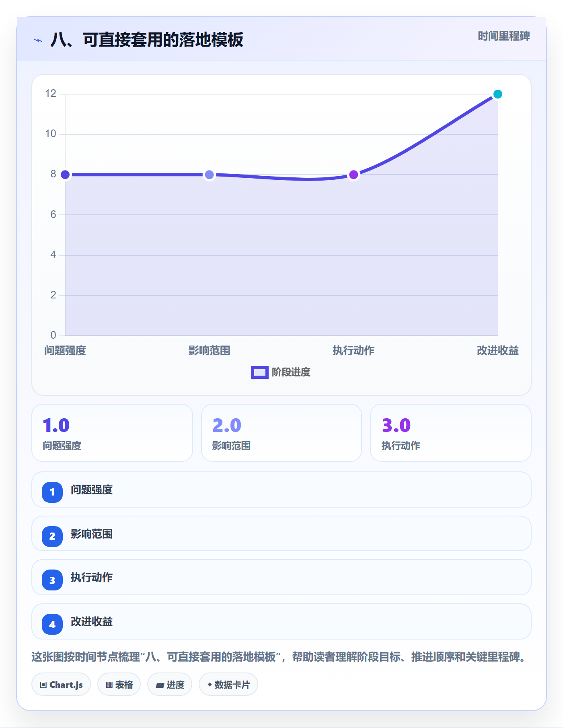The height and width of the screenshot is (728, 563).
Task: Click the heading 八、可直接套用的落地模板
Action: click(147, 40)
